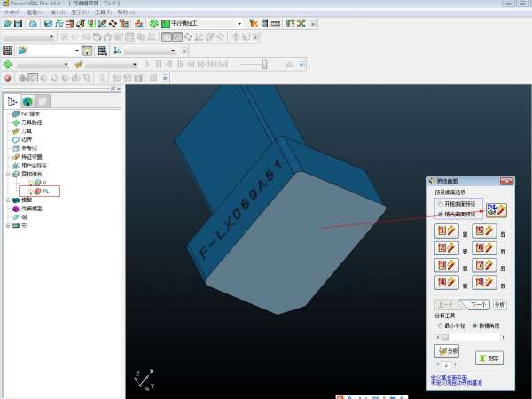Image resolution: width=532 pixels, height=399 pixels.
Task: Collapse the levels and sets tree node
Action: click(5, 175)
